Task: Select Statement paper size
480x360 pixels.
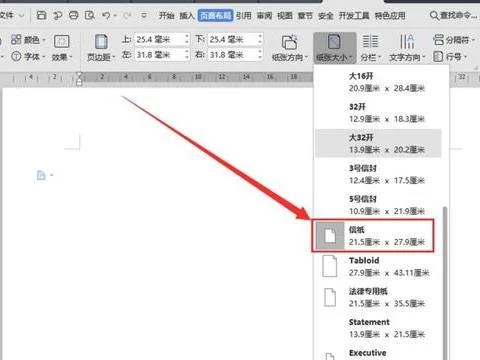Action: coord(378,328)
